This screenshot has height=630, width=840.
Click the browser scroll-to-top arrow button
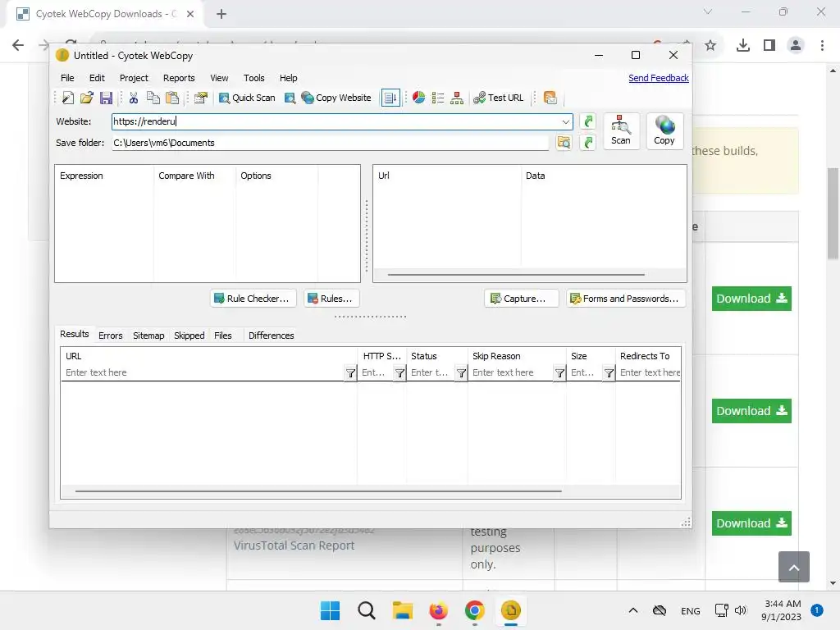click(x=794, y=567)
